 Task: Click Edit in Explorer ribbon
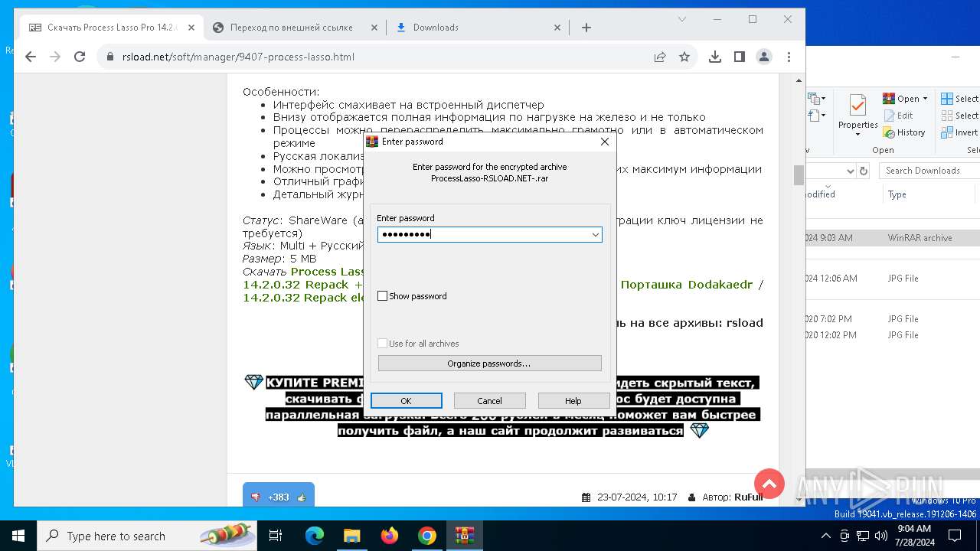898,116
